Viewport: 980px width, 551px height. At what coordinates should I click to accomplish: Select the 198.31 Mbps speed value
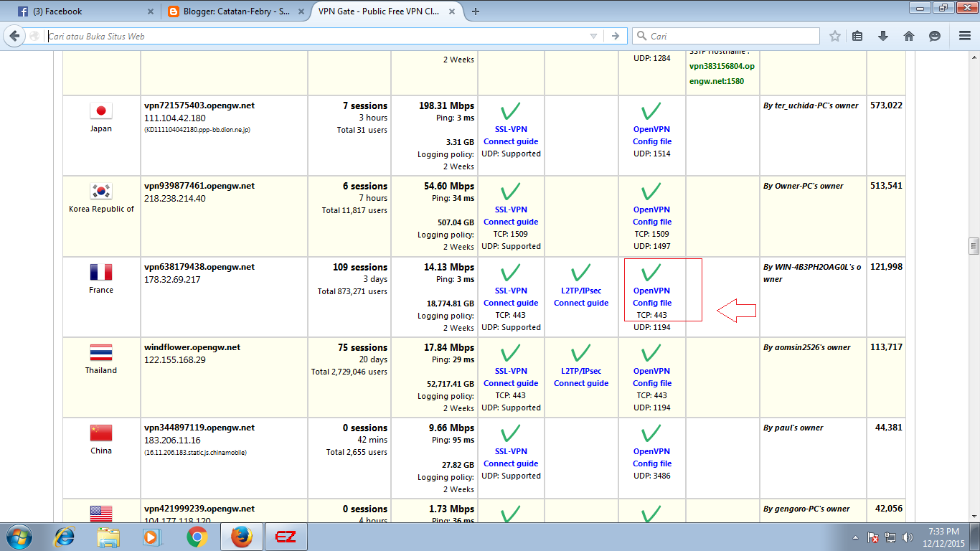(446, 105)
